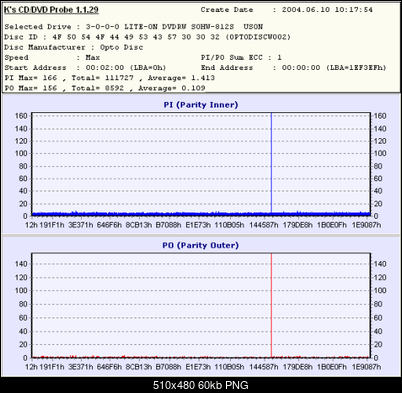Screen dimensions: 402x393
Task: Click the 144587h label under the PI chart
Action: [x=263, y=225]
